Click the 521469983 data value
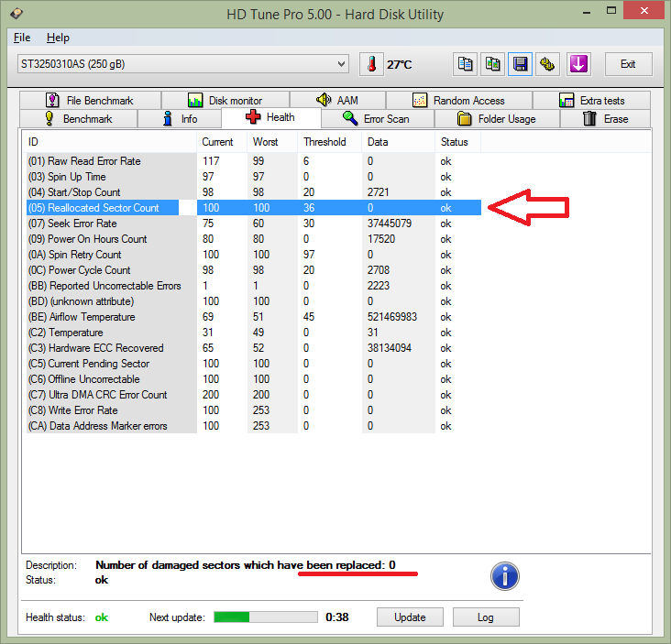Image resolution: width=671 pixels, height=644 pixels. [392, 317]
